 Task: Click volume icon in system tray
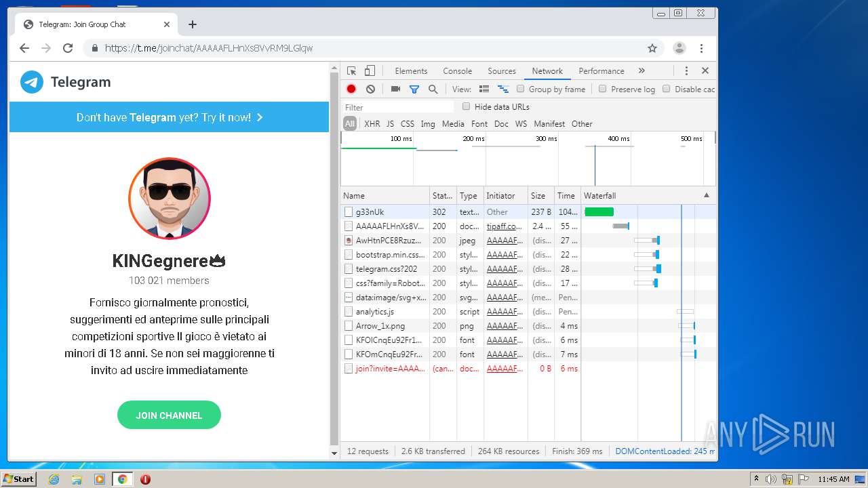[x=771, y=479]
